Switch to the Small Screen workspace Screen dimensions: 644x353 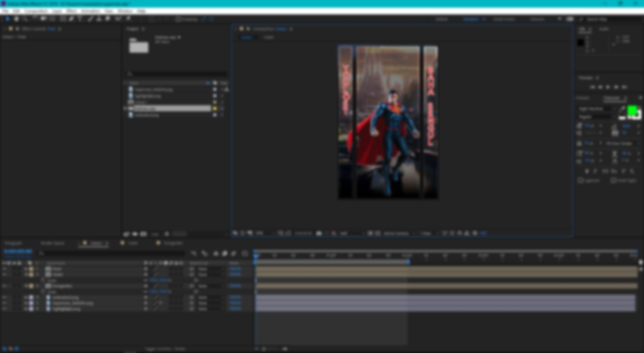504,19
